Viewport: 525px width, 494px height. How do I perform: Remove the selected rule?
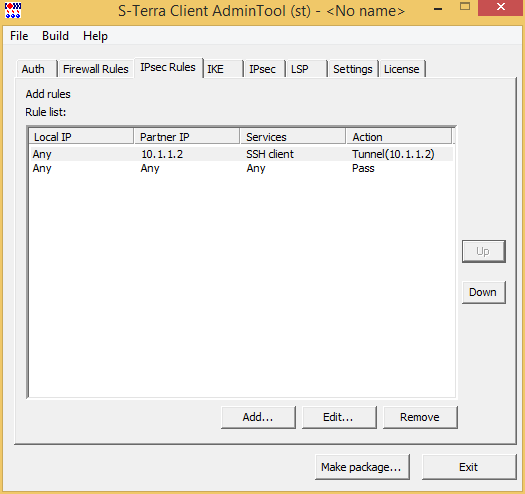click(420, 417)
